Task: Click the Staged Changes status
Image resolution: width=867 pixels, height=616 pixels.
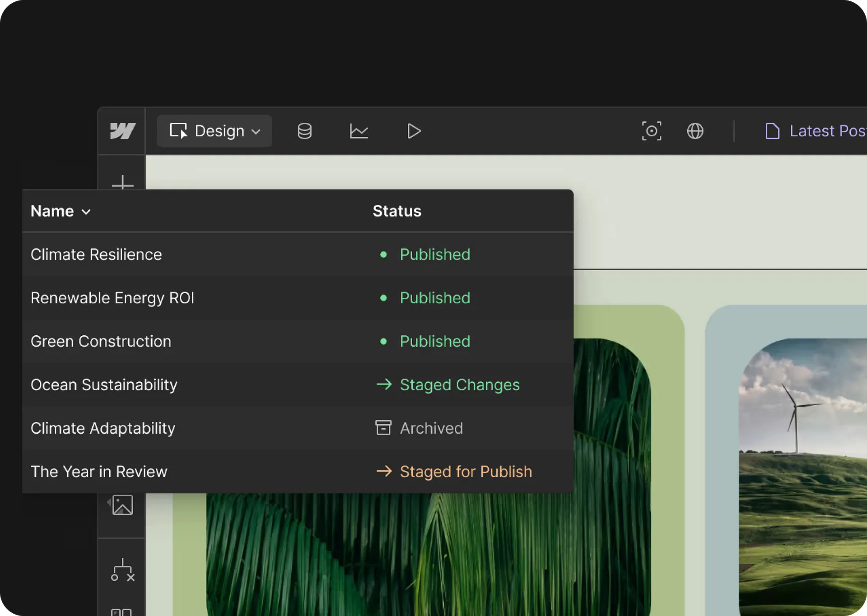Action: coord(460,384)
